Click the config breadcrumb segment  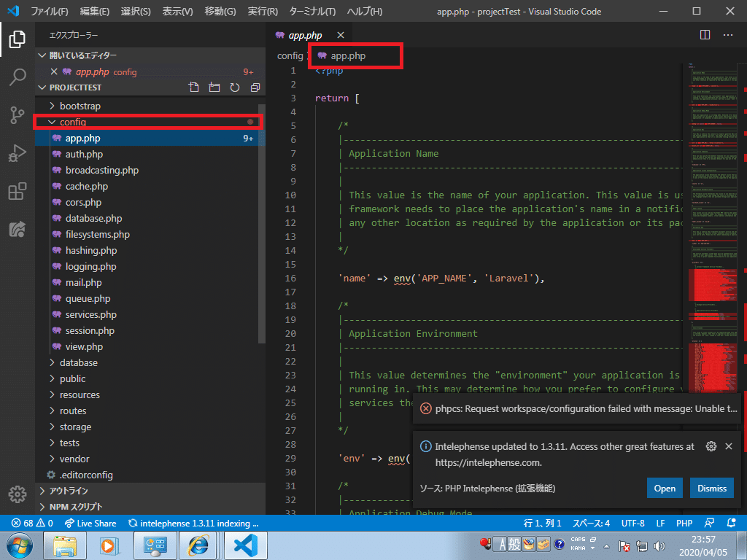290,55
